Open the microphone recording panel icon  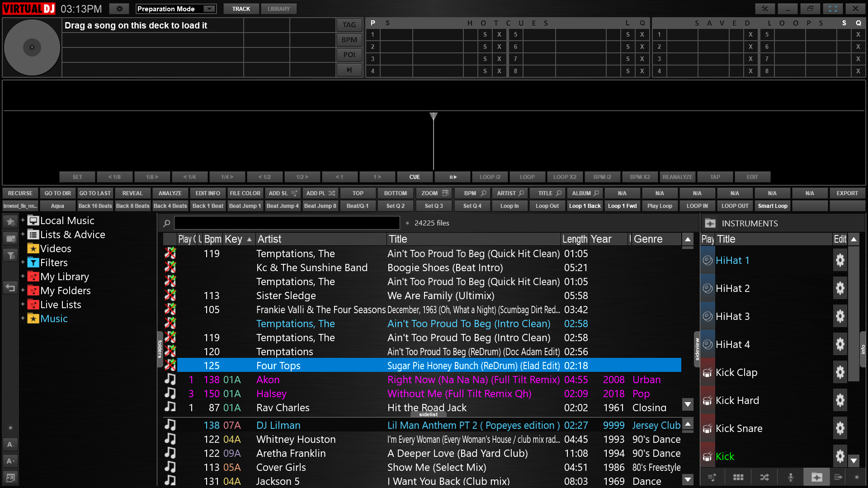pos(791,477)
